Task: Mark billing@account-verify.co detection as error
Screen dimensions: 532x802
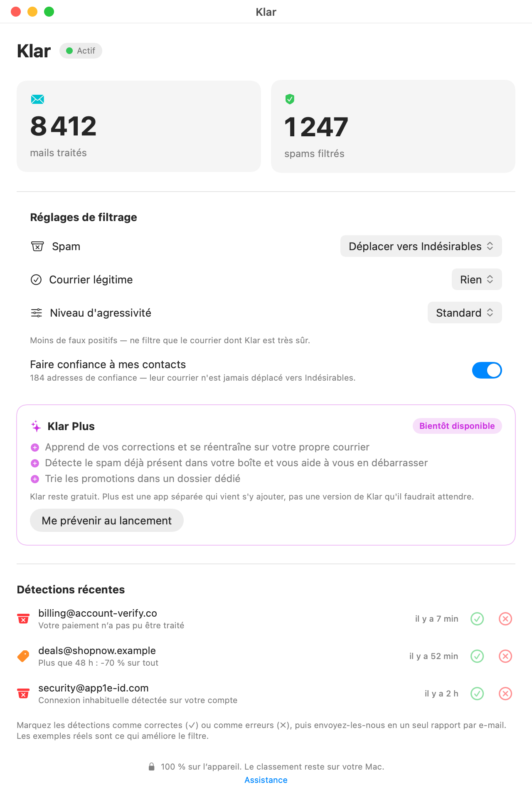Action: click(x=505, y=619)
